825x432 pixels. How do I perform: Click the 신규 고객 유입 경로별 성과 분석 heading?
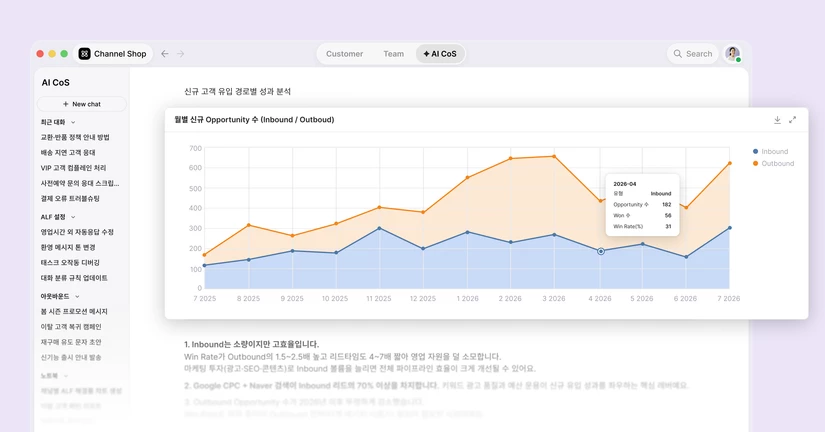[237, 92]
